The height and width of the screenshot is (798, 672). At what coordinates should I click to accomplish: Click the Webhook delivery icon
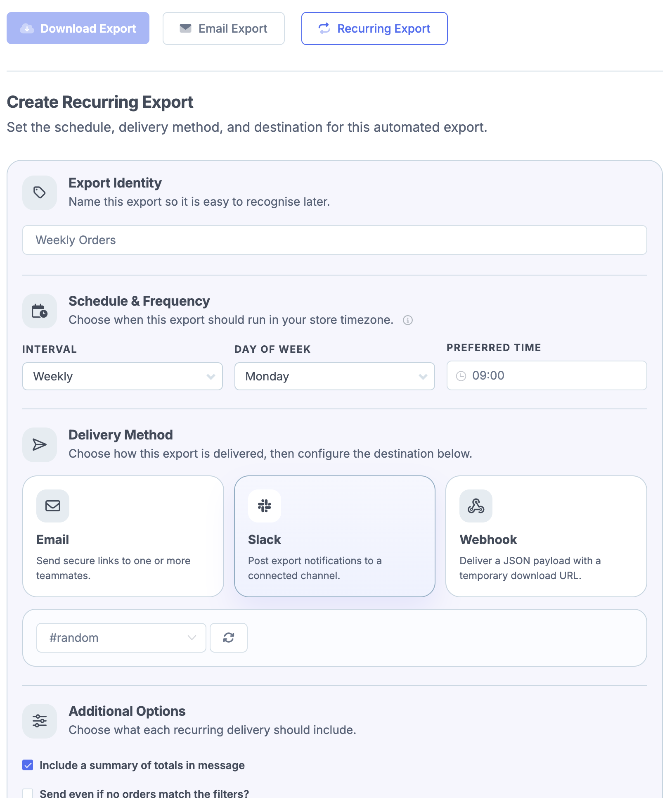(476, 506)
